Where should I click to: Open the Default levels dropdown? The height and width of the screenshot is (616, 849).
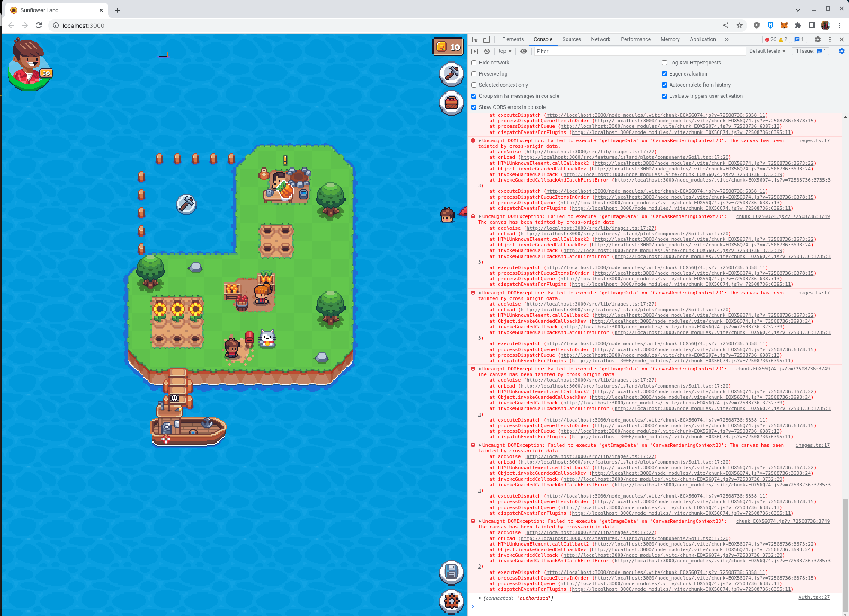(x=767, y=51)
